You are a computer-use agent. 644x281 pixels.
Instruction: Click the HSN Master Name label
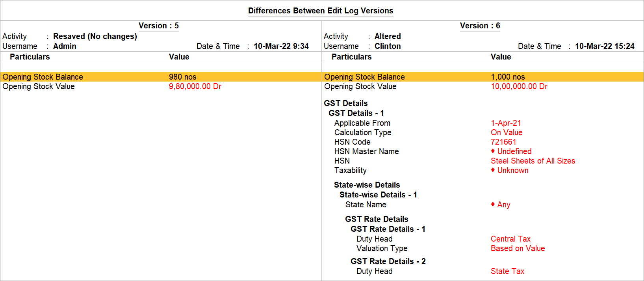367,151
